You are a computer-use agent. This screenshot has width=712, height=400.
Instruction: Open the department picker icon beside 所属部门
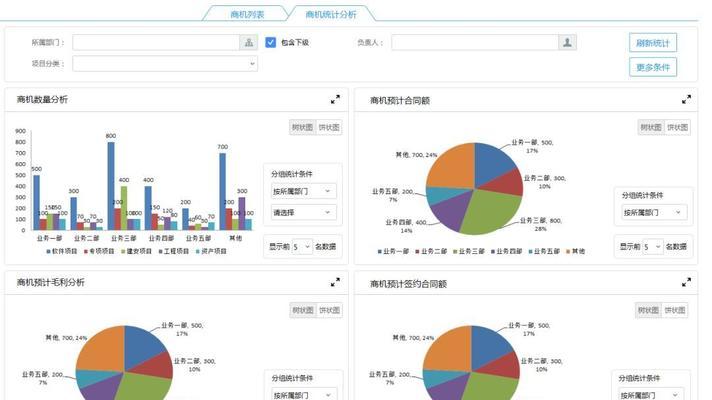249,43
